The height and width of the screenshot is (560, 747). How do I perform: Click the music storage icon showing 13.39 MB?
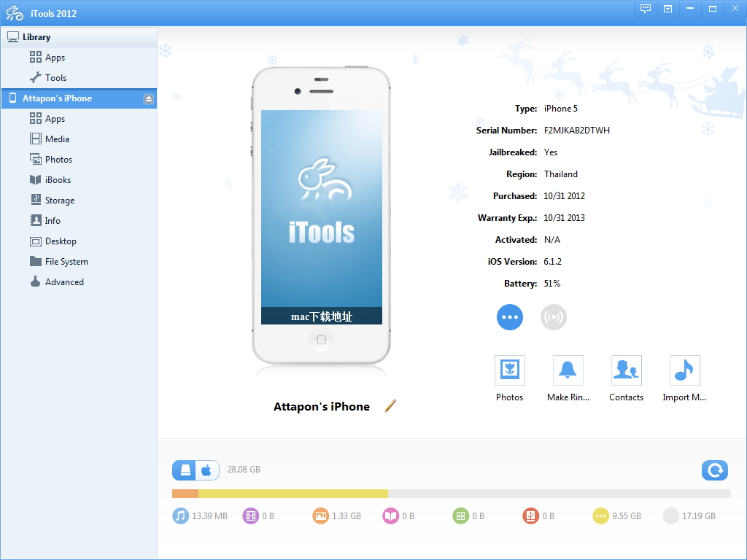pyautogui.click(x=181, y=516)
